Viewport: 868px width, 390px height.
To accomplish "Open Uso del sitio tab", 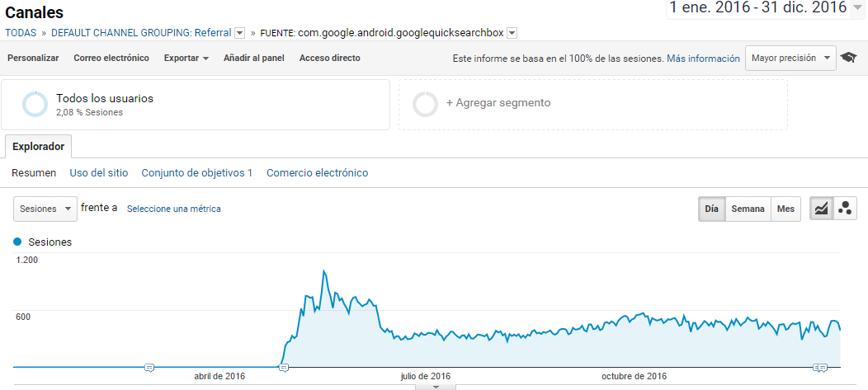I will pos(99,173).
